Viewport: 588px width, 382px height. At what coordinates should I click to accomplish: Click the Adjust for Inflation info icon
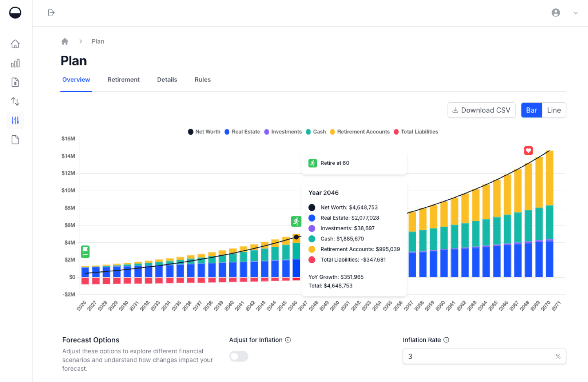click(288, 340)
